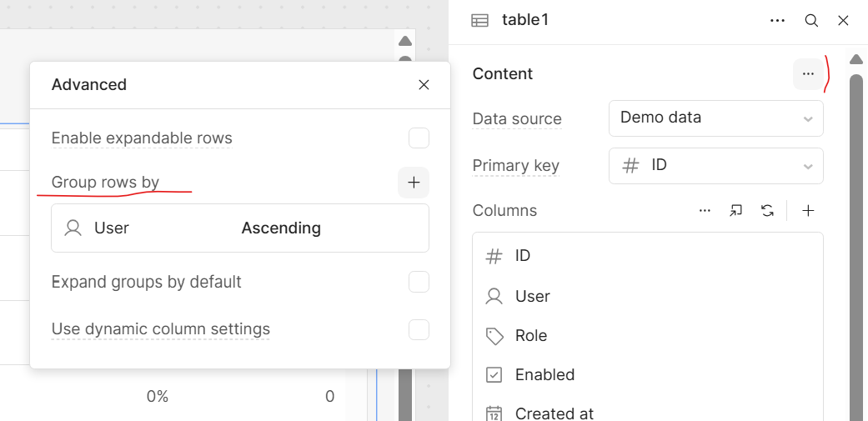Enable expandable rows checkbox

point(419,138)
